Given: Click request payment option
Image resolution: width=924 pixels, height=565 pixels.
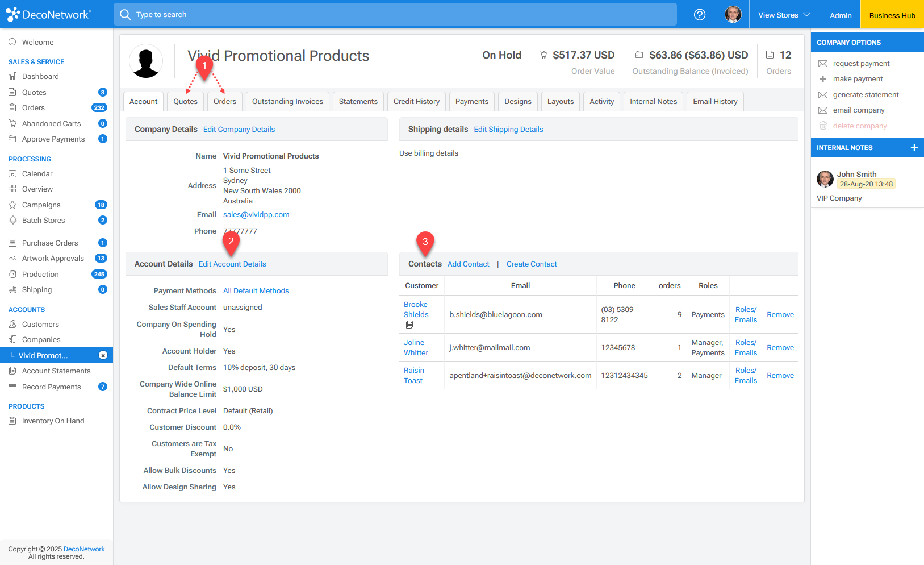Looking at the screenshot, I should pos(861,63).
